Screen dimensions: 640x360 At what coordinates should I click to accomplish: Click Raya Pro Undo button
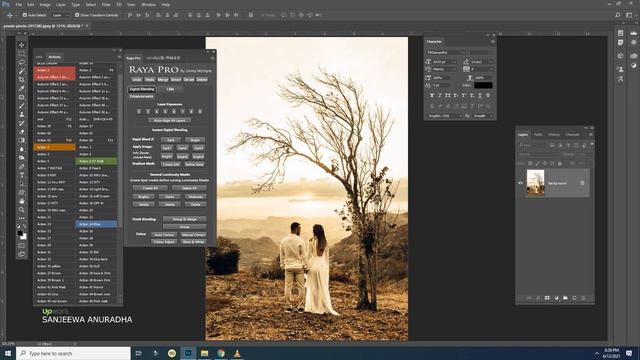pos(137,80)
